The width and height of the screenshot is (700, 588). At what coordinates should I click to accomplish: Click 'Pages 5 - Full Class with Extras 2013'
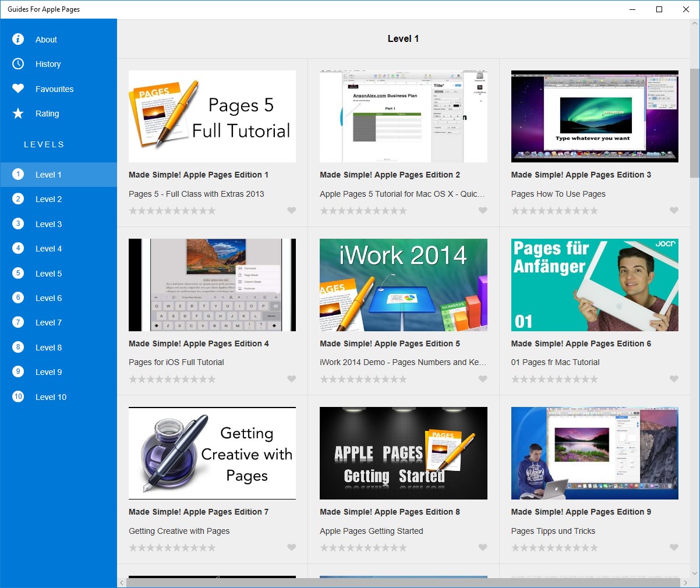[196, 194]
